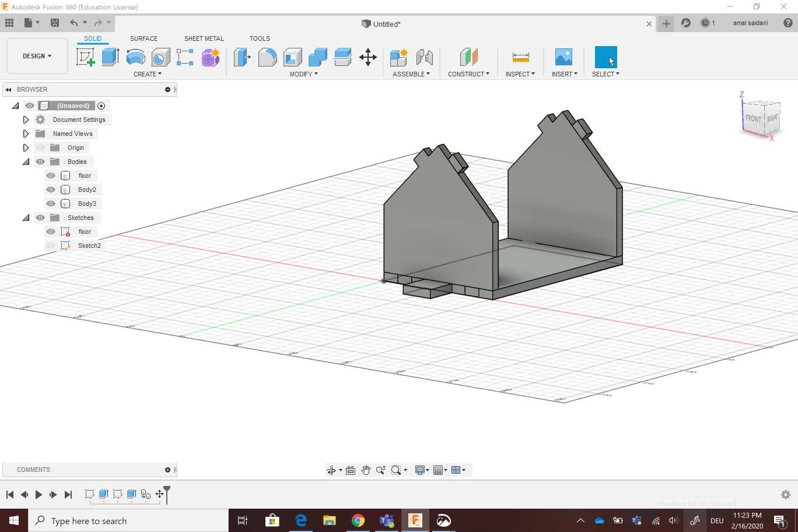
Task: Select the Revolve tool icon
Action: click(x=135, y=57)
